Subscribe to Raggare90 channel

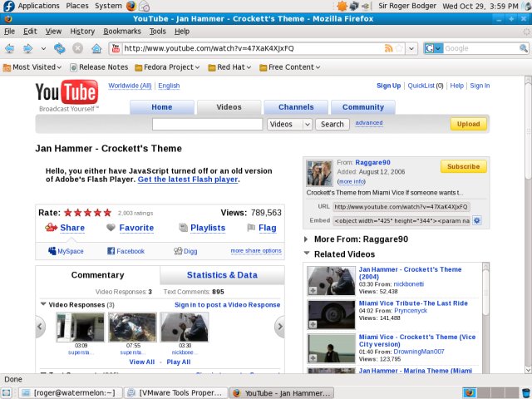tap(464, 166)
